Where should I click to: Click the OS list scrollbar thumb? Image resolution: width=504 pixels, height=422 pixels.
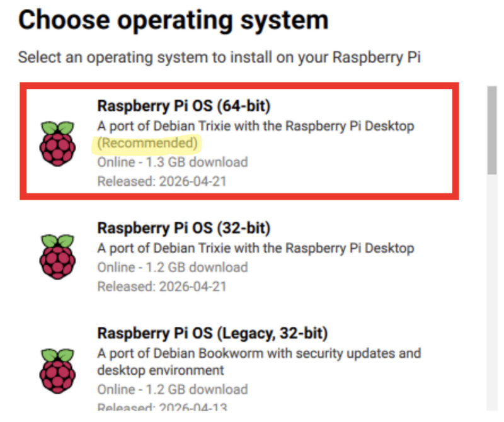pos(492,130)
